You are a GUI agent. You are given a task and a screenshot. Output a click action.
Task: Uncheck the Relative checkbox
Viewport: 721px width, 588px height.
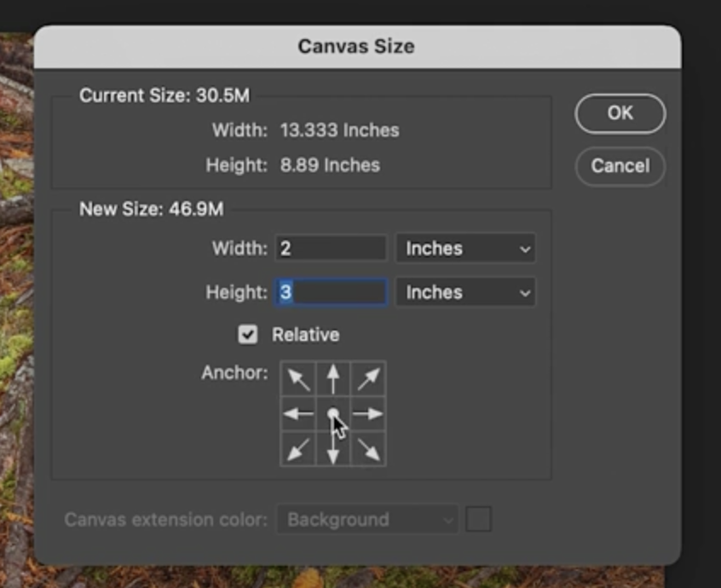248,334
